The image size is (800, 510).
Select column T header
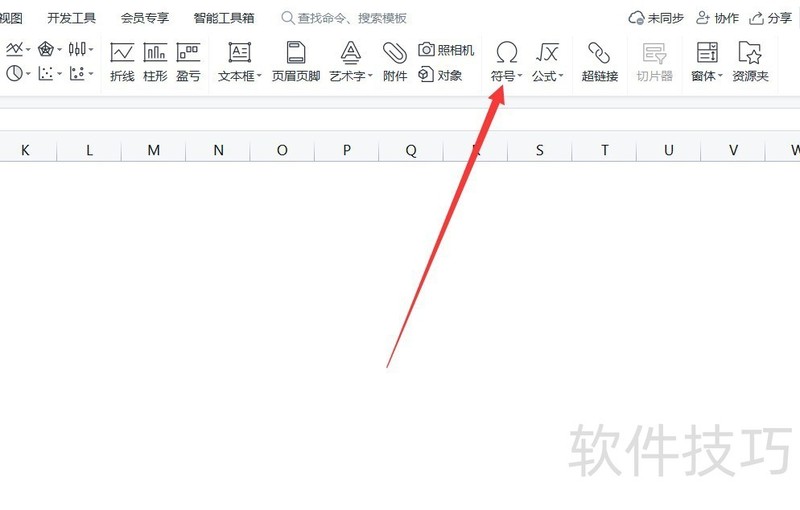pyautogui.click(x=605, y=150)
